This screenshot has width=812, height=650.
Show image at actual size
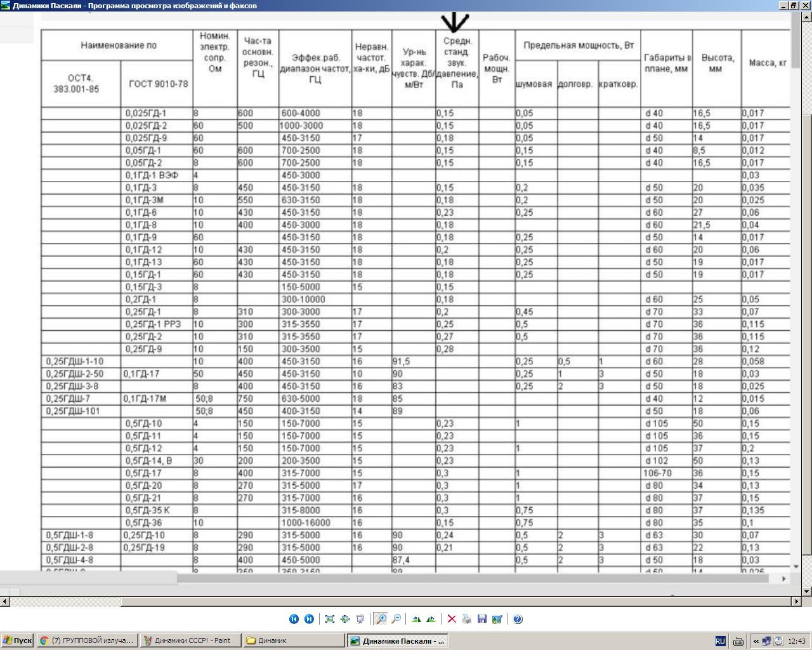pos(345,619)
